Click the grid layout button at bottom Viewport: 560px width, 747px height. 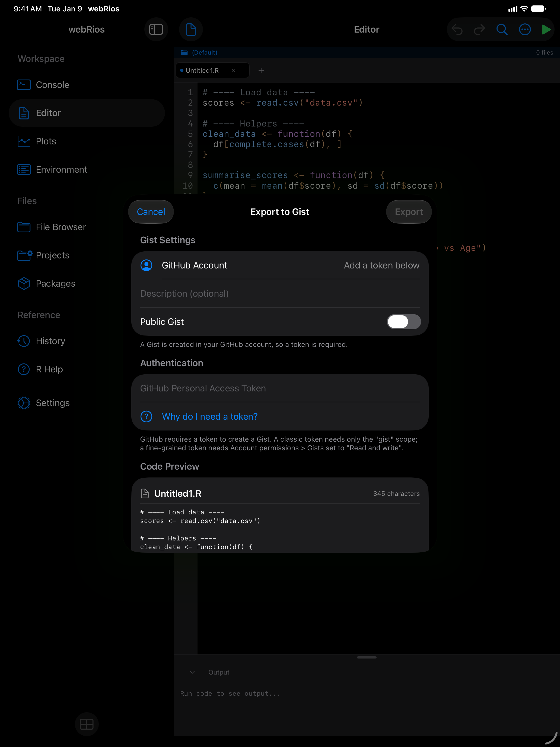(86, 724)
